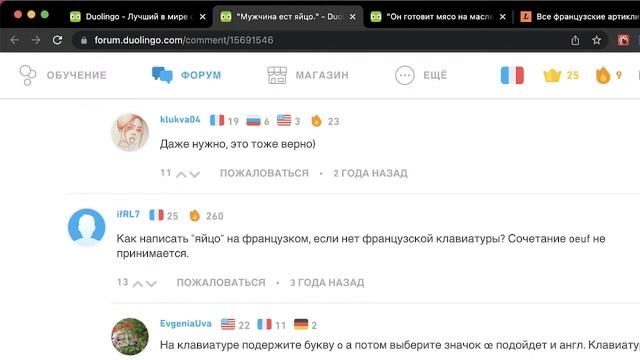Open the streak flame showing 9
Viewport: 640px width, 360px height.
pyautogui.click(x=609, y=76)
